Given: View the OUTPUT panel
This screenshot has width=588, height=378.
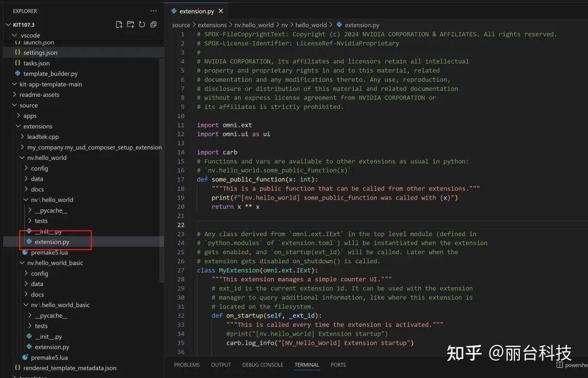Looking at the screenshot, I should coord(220,365).
